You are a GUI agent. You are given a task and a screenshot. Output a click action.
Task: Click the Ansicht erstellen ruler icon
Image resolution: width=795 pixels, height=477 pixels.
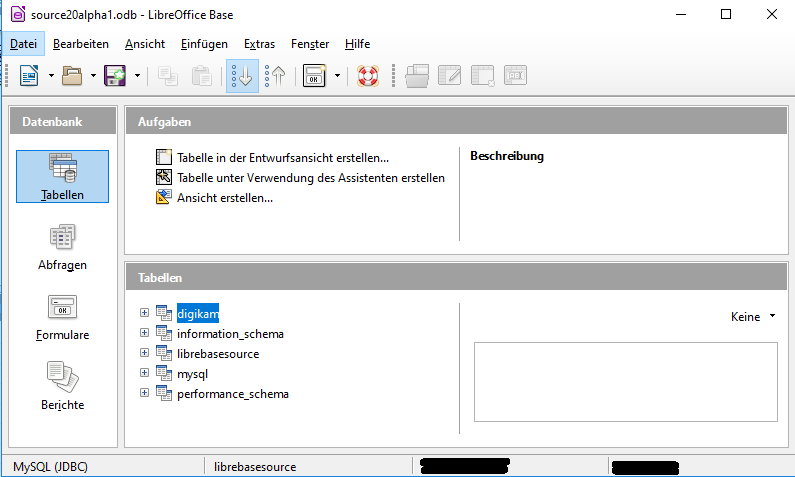coord(163,197)
